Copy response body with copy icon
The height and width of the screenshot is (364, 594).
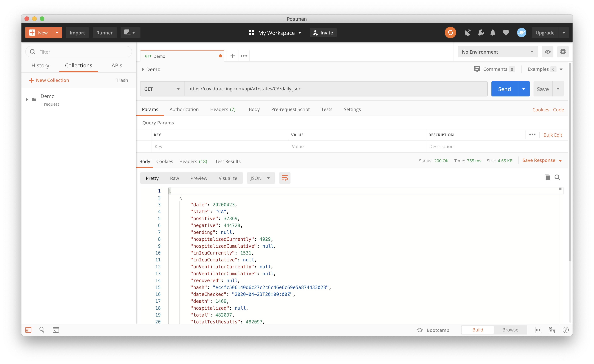tap(547, 177)
